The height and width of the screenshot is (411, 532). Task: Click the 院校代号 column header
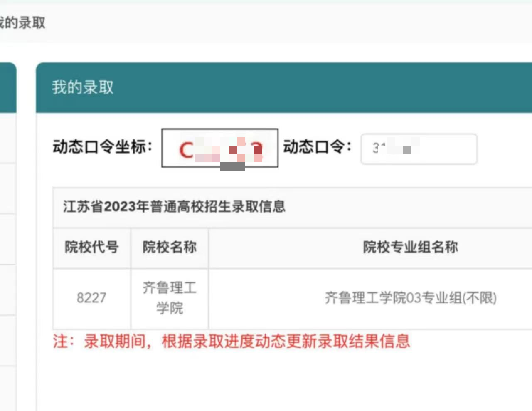coord(92,247)
